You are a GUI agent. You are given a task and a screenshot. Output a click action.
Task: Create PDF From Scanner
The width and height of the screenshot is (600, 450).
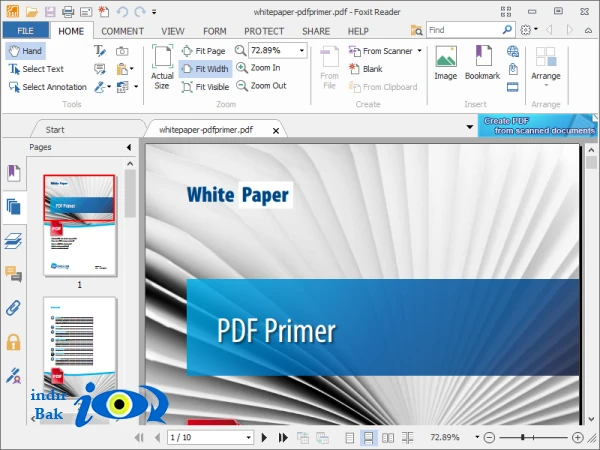(x=381, y=51)
